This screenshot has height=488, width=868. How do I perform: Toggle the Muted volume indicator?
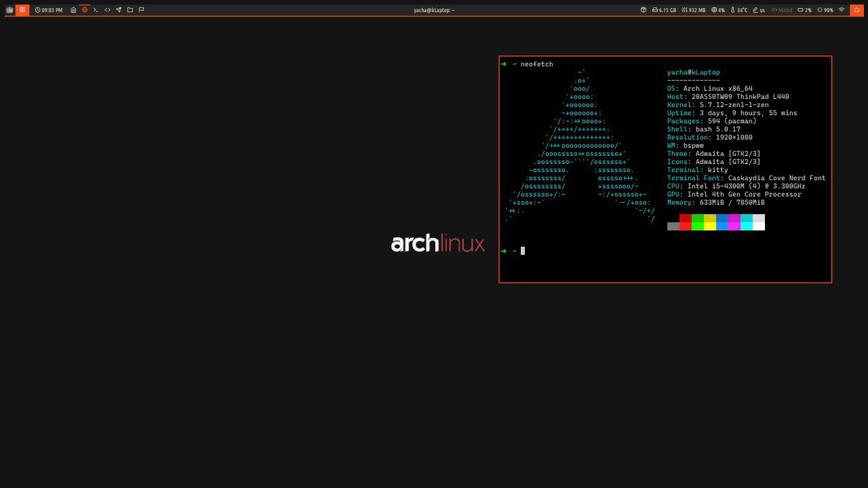(782, 10)
